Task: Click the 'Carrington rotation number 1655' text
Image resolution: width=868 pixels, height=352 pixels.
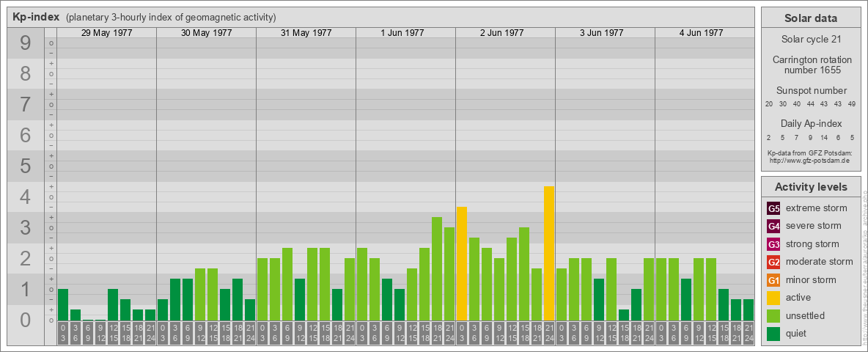Action: pyautogui.click(x=812, y=65)
